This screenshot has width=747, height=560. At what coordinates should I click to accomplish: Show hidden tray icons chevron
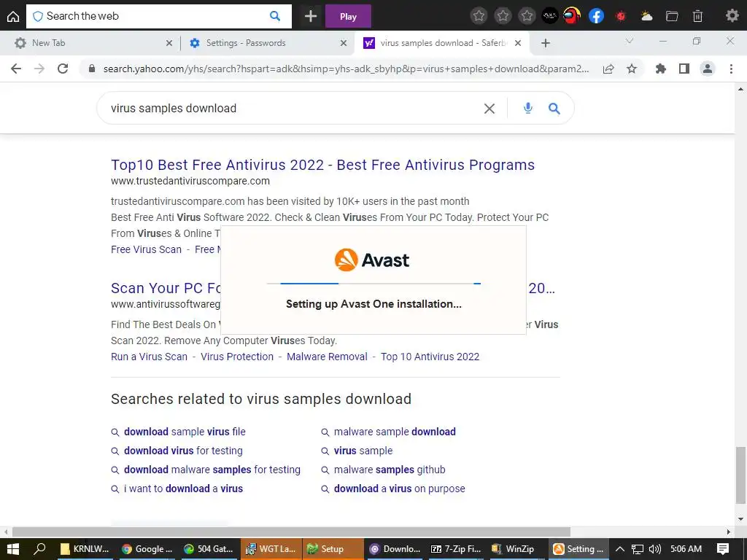[620, 549]
